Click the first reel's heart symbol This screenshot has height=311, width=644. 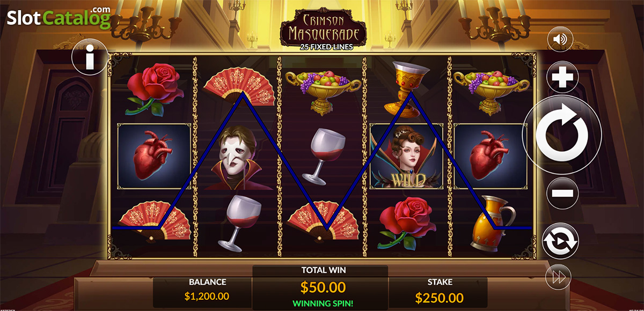pos(154,156)
